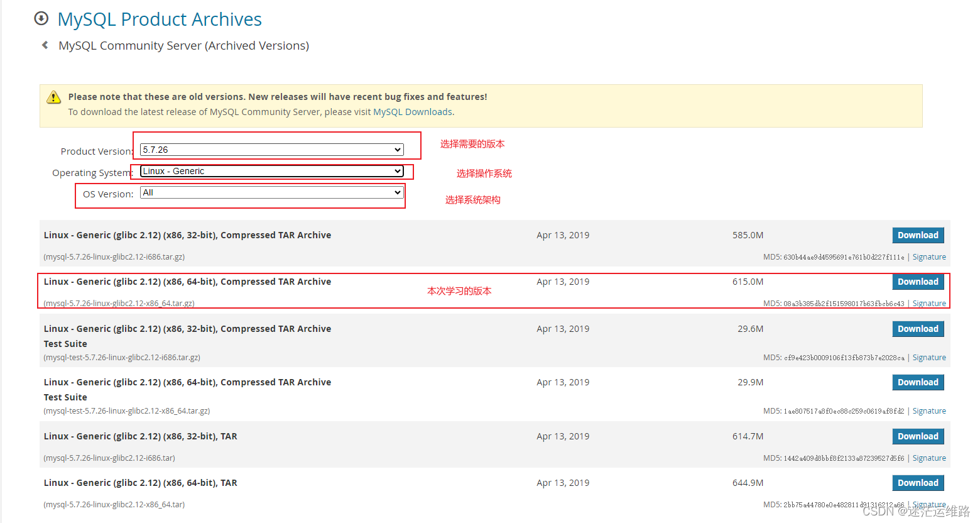Open Signature for mysql-5.7.26-linux-glibc2.12-x86_64.tar.gz

pos(929,304)
